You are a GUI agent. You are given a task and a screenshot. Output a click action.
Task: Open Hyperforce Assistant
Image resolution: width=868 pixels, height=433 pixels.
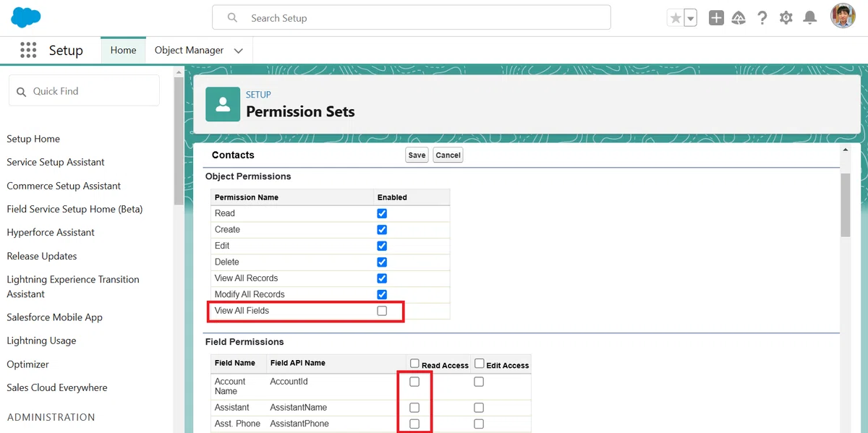[51, 232]
